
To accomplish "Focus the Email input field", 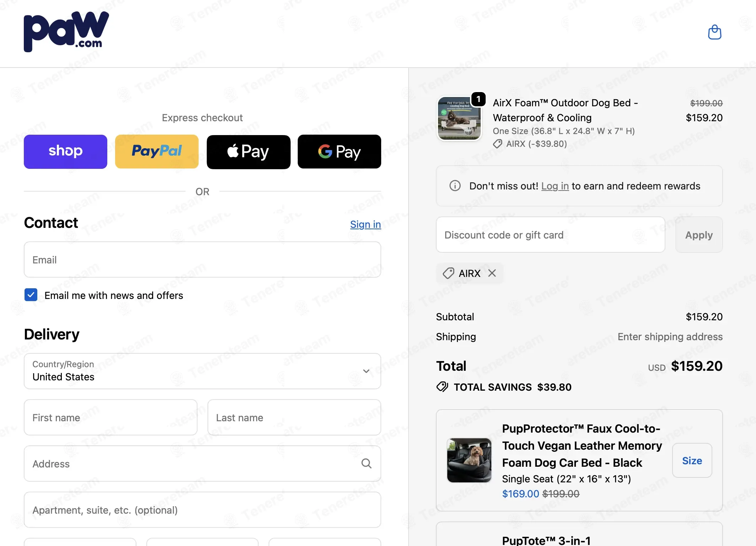I will 202,260.
